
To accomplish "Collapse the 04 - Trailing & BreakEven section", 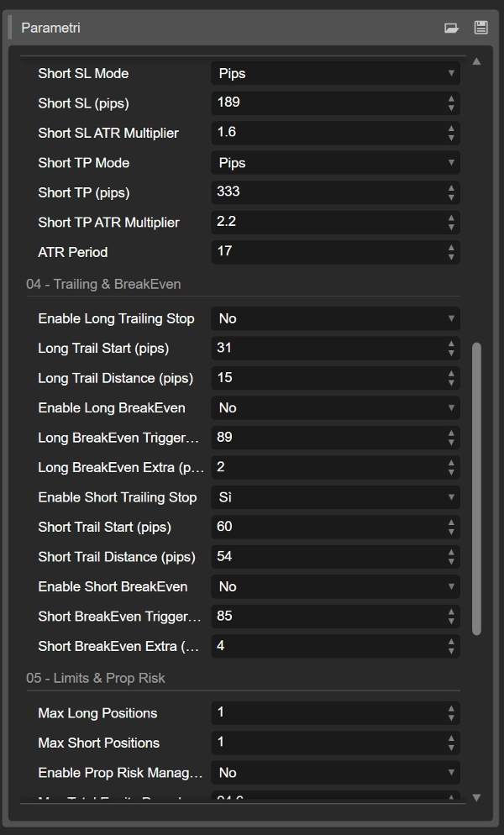I will (103, 285).
